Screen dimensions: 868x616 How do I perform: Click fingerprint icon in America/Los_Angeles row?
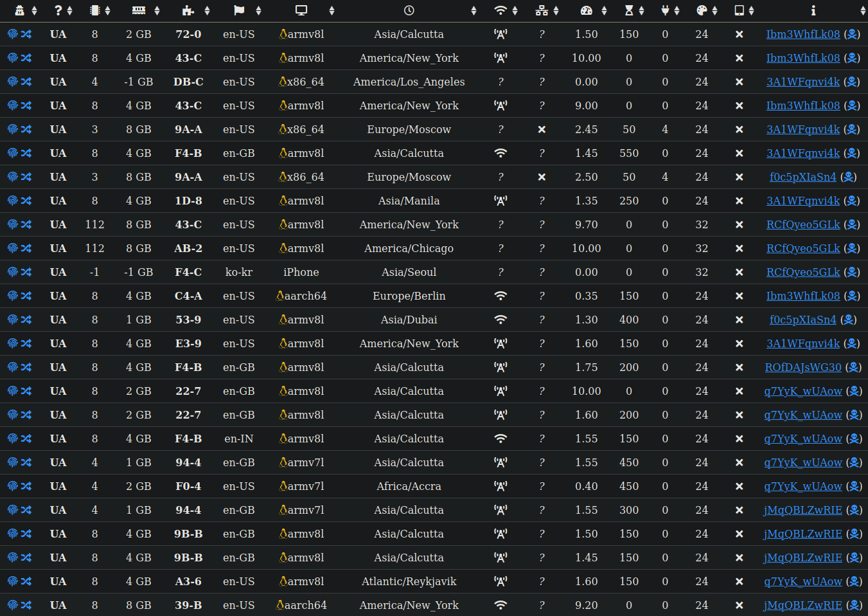point(13,82)
